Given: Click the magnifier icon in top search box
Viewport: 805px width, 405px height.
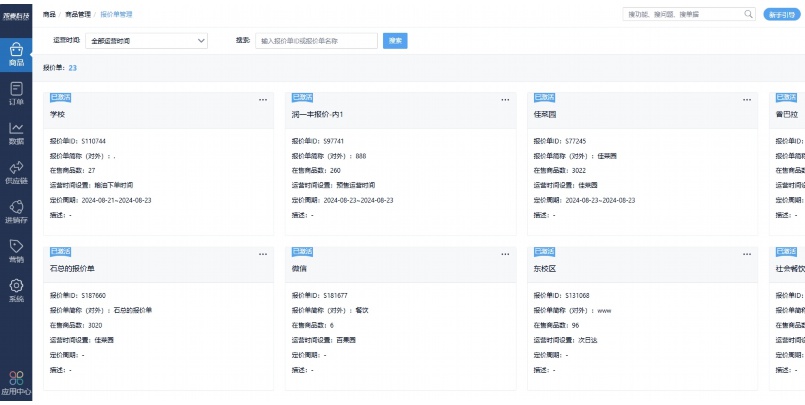Looking at the screenshot, I should (747, 14).
